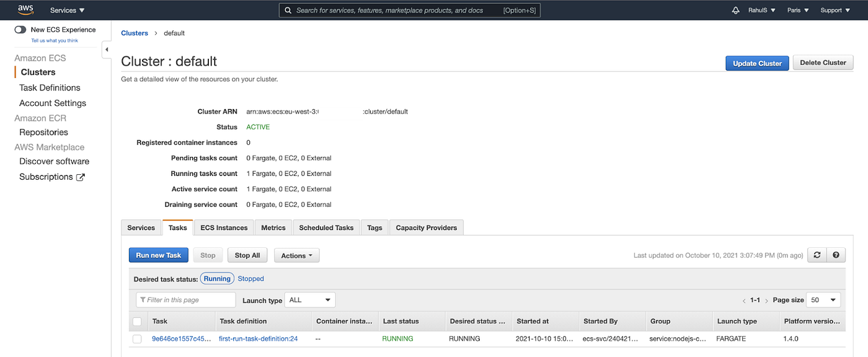Click the Filter in this page field
The image size is (868, 357).
(x=186, y=300)
